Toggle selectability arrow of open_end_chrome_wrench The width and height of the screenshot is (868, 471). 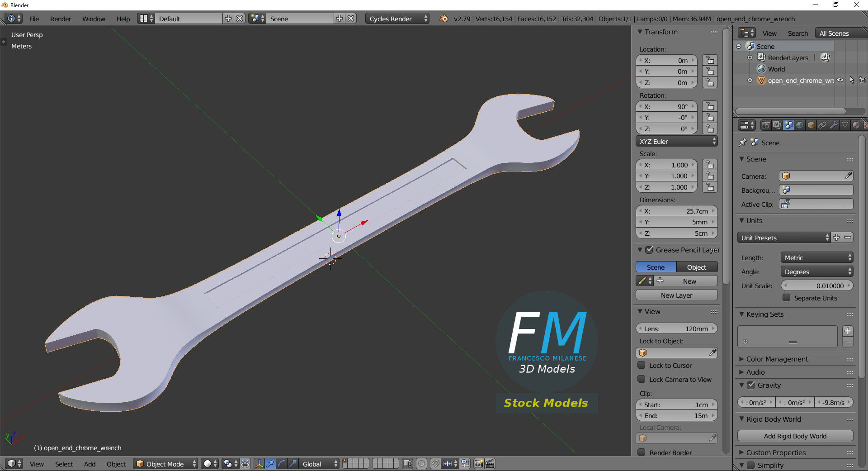[x=852, y=80]
